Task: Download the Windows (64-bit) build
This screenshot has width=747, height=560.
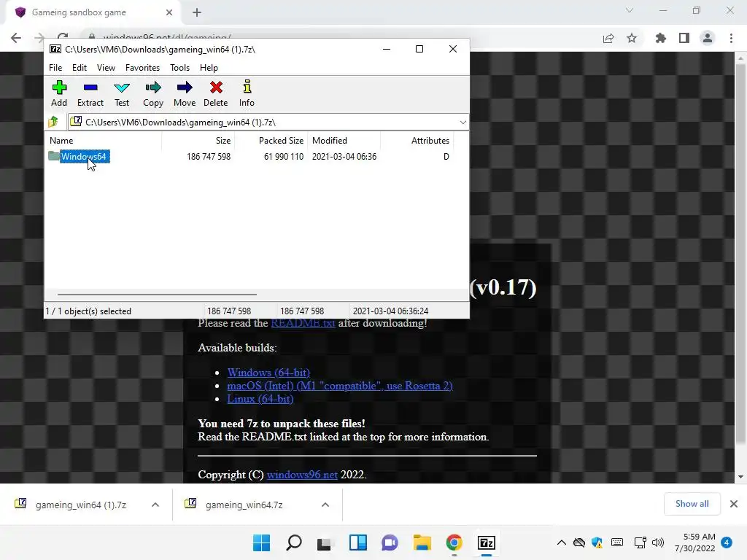Action: (268, 373)
